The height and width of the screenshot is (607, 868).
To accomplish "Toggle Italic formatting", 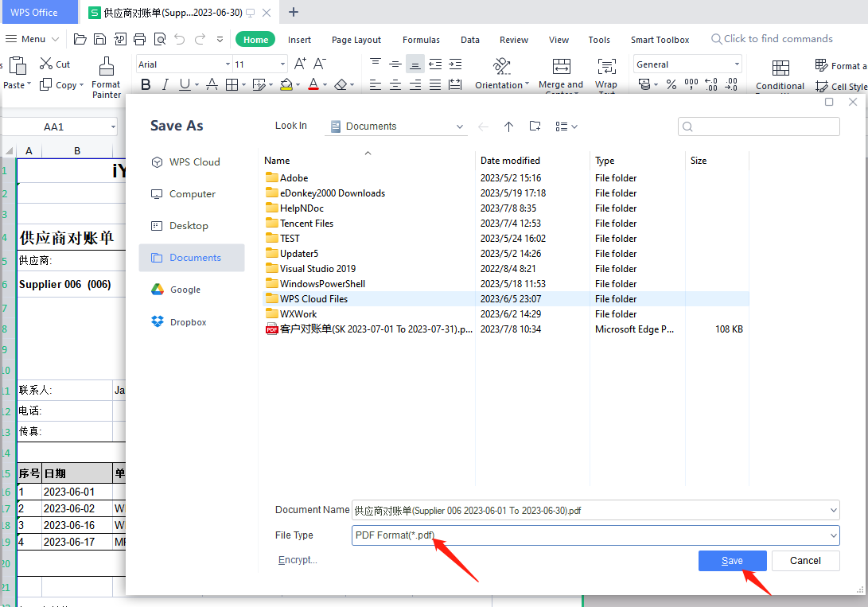I will pos(165,85).
